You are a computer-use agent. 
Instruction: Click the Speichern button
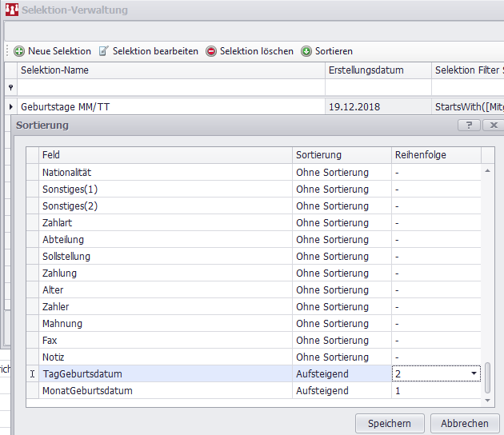pos(390,423)
